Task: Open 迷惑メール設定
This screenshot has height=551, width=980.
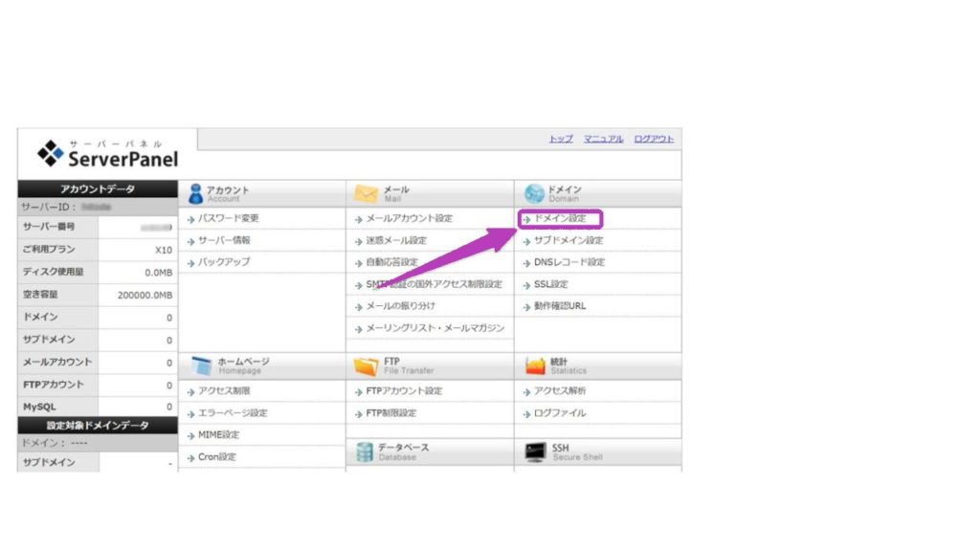Action: [x=396, y=240]
